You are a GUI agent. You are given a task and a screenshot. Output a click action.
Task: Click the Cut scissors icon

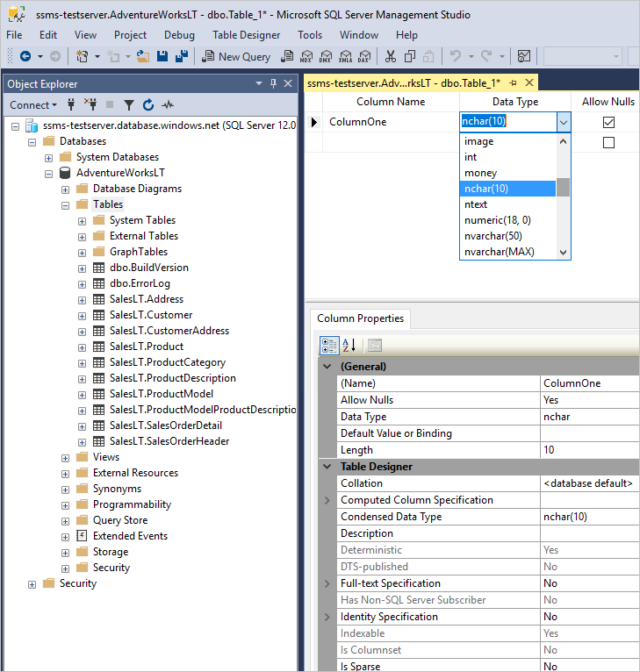[x=391, y=56]
